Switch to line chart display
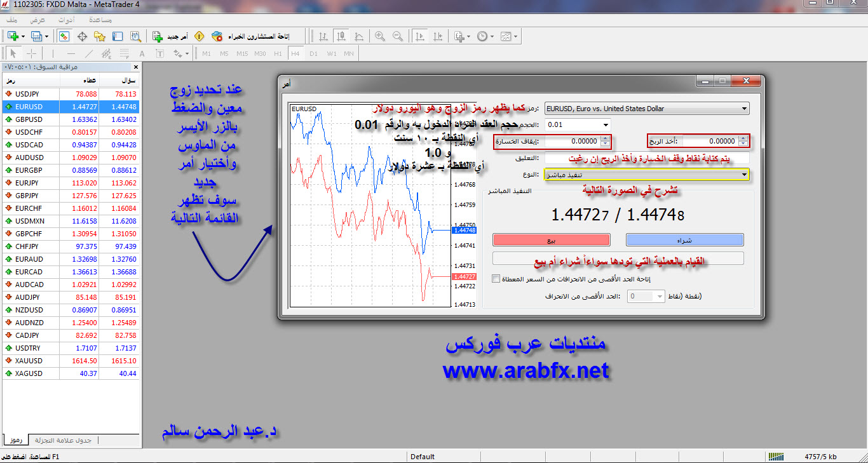 click(x=359, y=36)
